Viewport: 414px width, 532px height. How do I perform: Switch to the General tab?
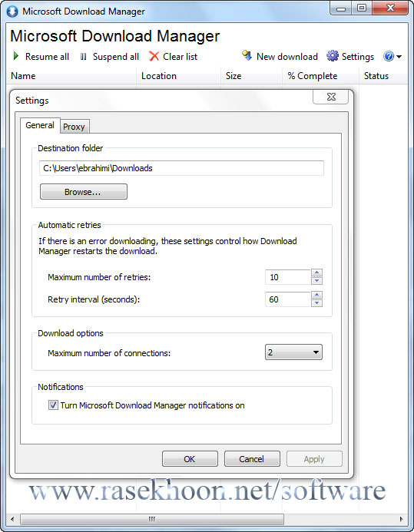[40, 125]
